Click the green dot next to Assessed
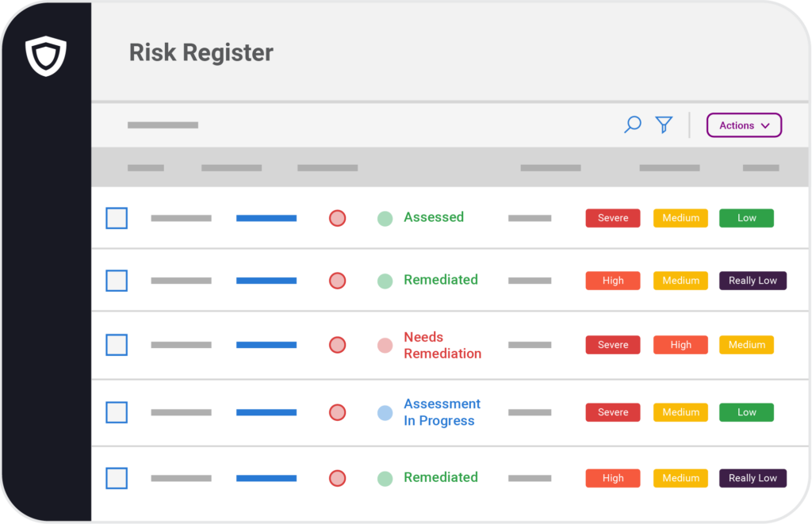The width and height of the screenshot is (812, 524). (385, 217)
